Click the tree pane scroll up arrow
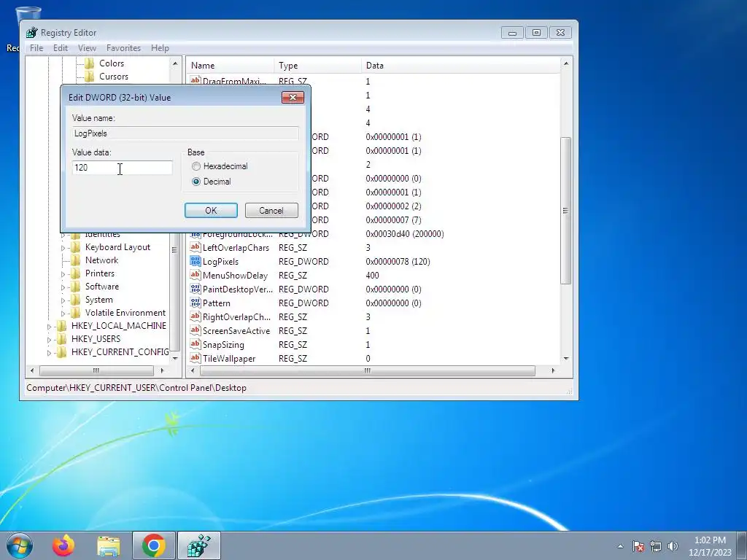 click(x=175, y=63)
